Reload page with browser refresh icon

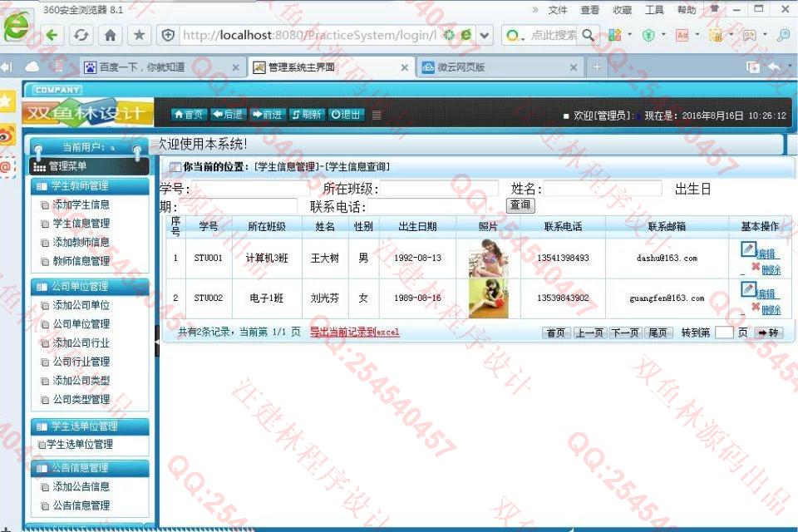(81, 35)
